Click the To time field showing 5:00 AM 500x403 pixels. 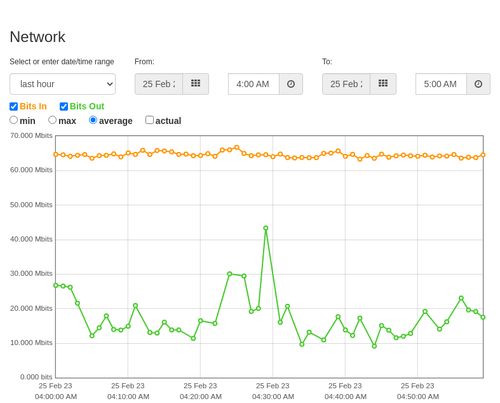pos(441,84)
